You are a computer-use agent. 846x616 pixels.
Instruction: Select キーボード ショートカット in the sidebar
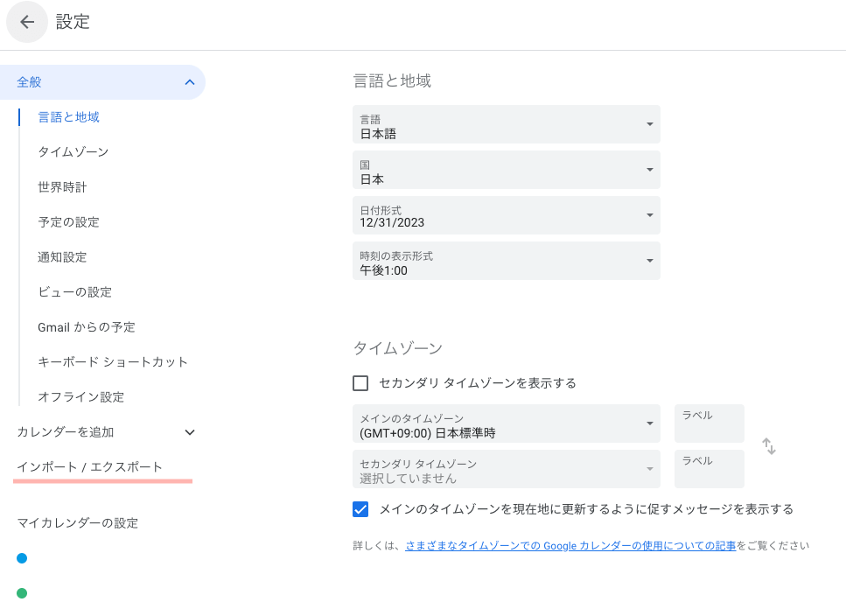(113, 362)
